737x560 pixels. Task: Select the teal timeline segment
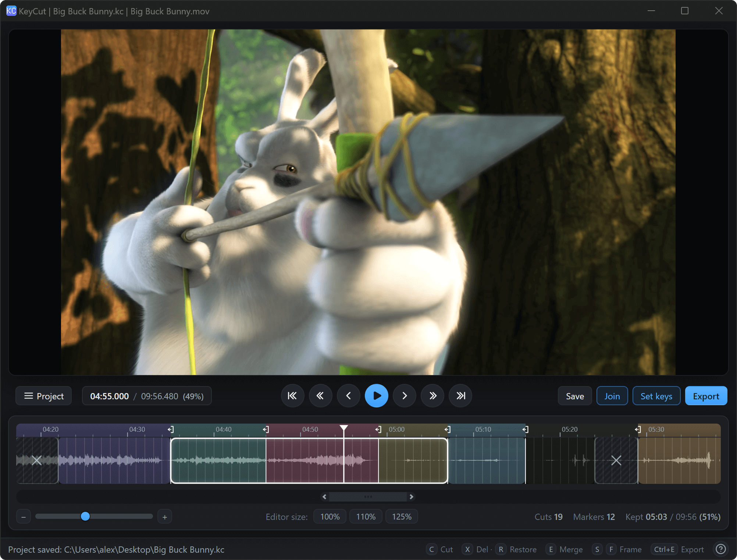tap(218, 460)
